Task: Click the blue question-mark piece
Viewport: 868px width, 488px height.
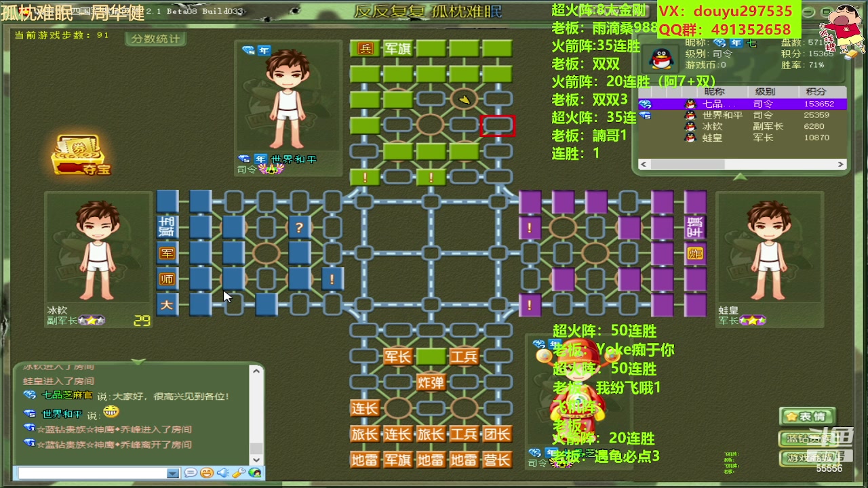Action: click(299, 227)
